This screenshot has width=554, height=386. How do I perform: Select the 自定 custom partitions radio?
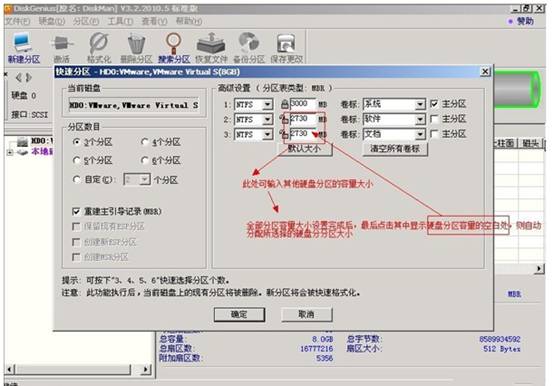coord(76,179)
